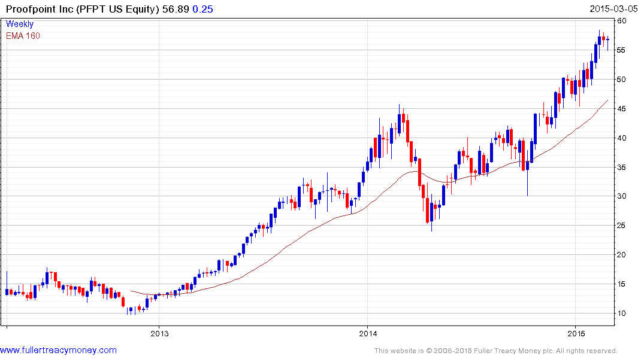The width and height of the screenshot is (644, 359).
Task: Click the www.fullertreacymoney.com link
Action: coord(58,351)
